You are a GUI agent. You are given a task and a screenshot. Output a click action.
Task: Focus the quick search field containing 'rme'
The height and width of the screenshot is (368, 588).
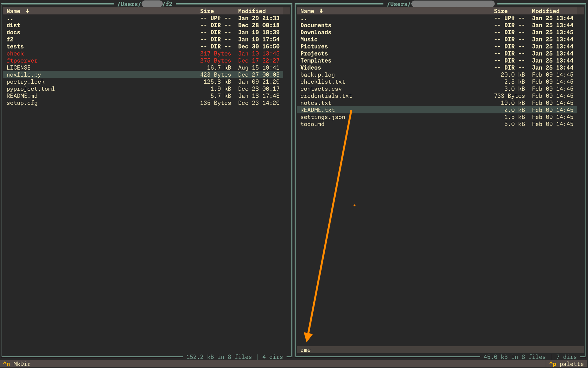pos(440,350)
